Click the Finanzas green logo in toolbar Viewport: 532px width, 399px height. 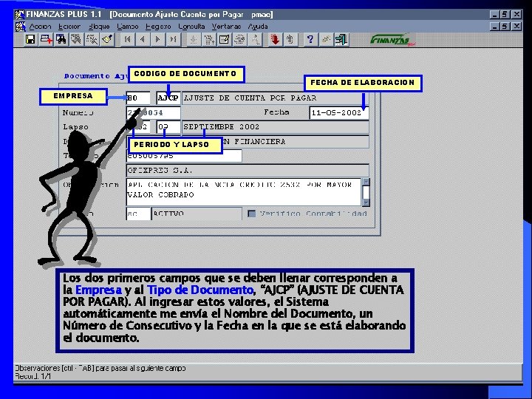[x=392, y=40]
